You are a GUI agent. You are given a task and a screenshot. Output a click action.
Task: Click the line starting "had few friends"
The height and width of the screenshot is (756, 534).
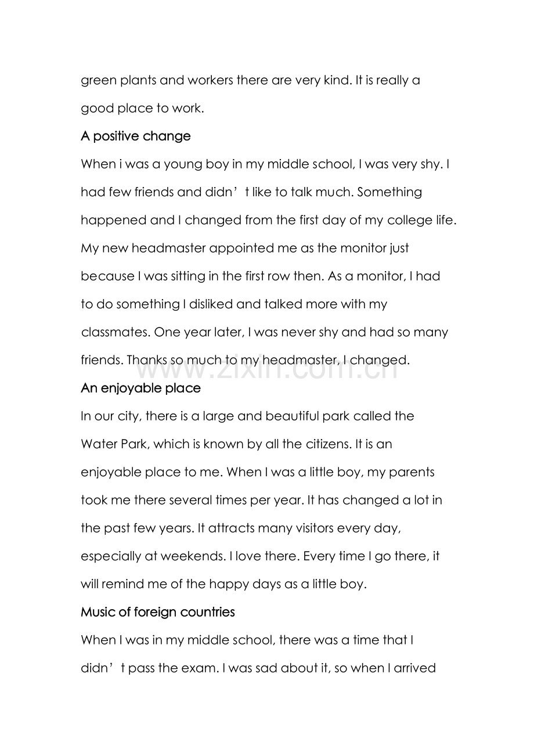251,192
